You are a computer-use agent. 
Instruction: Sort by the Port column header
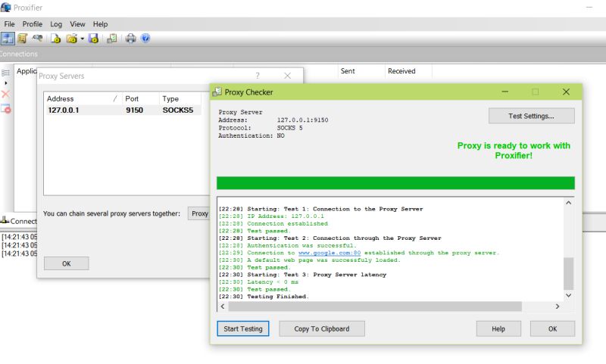[x=141, y=99]
